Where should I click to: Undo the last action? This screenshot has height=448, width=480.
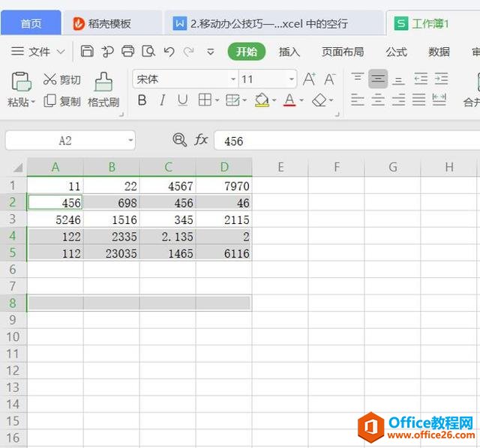(169, 52)
